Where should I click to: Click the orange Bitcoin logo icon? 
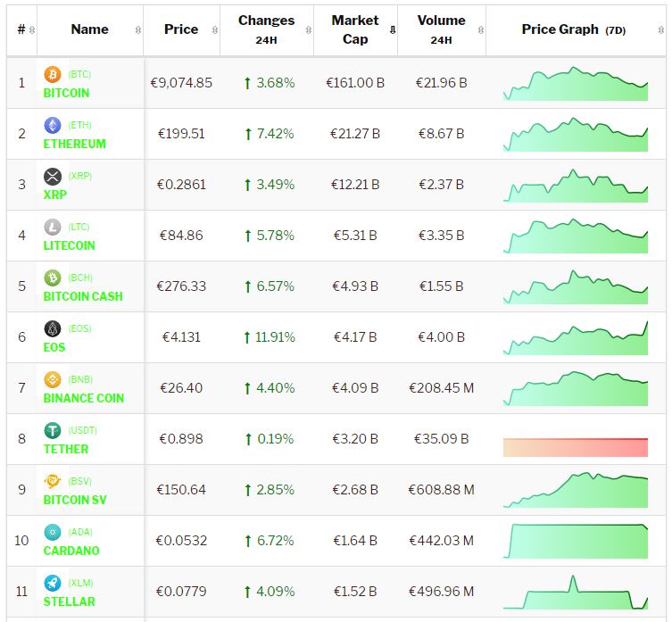pos(52,74)
